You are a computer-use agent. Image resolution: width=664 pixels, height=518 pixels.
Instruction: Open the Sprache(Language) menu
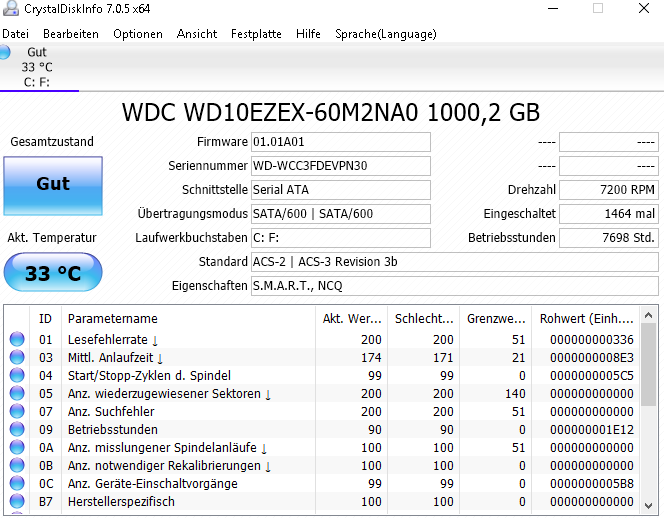(x=386, y=34)
